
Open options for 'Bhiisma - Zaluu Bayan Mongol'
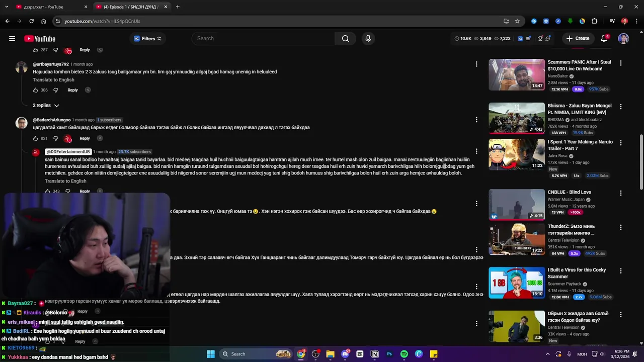(621, 107)
